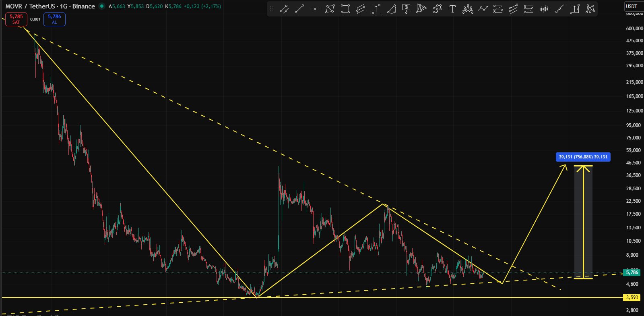Select the Date and Price Range tool
The image size is (644, 316).
coord(575,9)
